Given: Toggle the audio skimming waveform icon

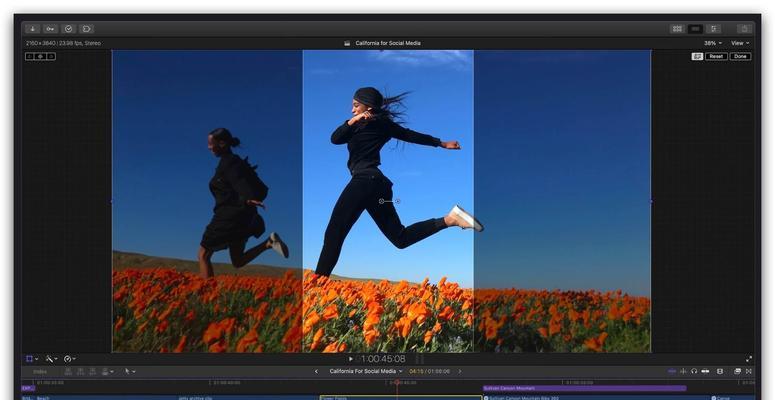Looking at the screenshot, I should tap(683, 371).
